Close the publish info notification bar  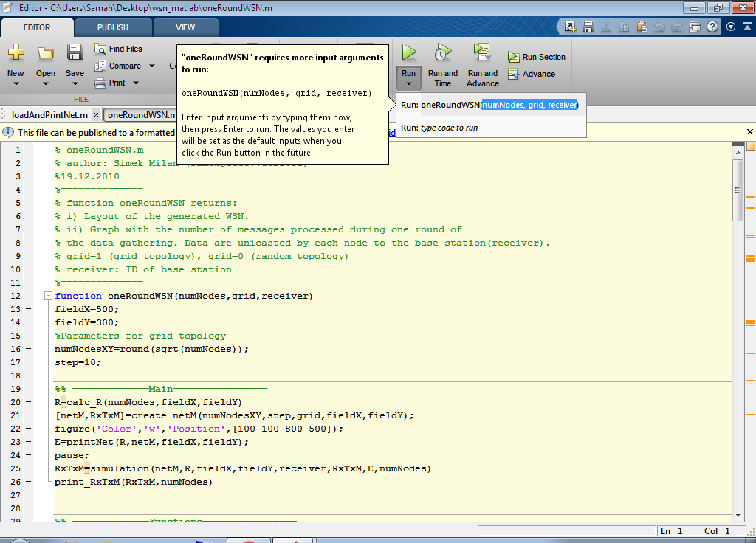(750, 132)
